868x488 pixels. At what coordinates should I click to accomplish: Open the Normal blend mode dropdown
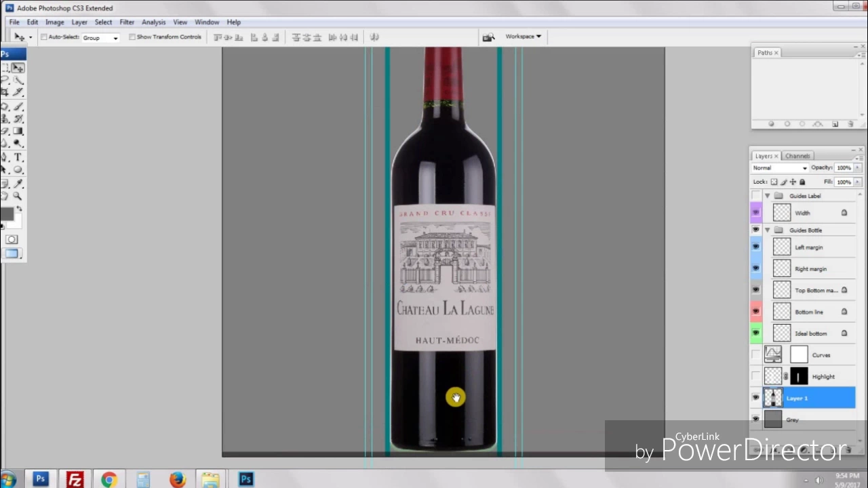780,168
